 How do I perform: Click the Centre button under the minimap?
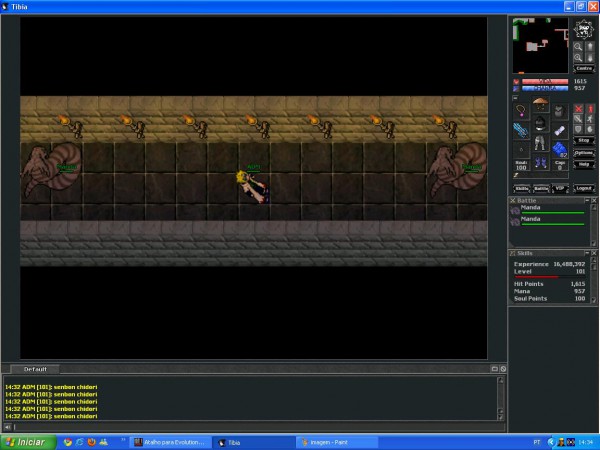[x=582, y=70]
